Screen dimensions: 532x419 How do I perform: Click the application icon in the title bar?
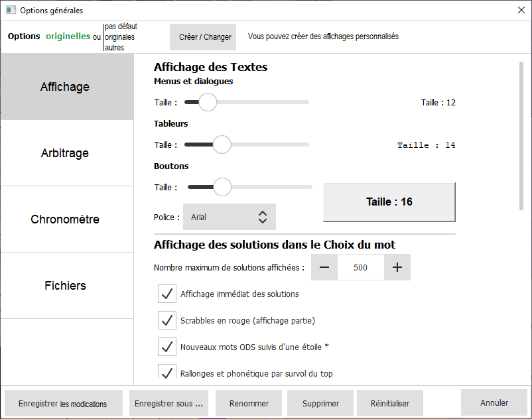click(11, 11)
